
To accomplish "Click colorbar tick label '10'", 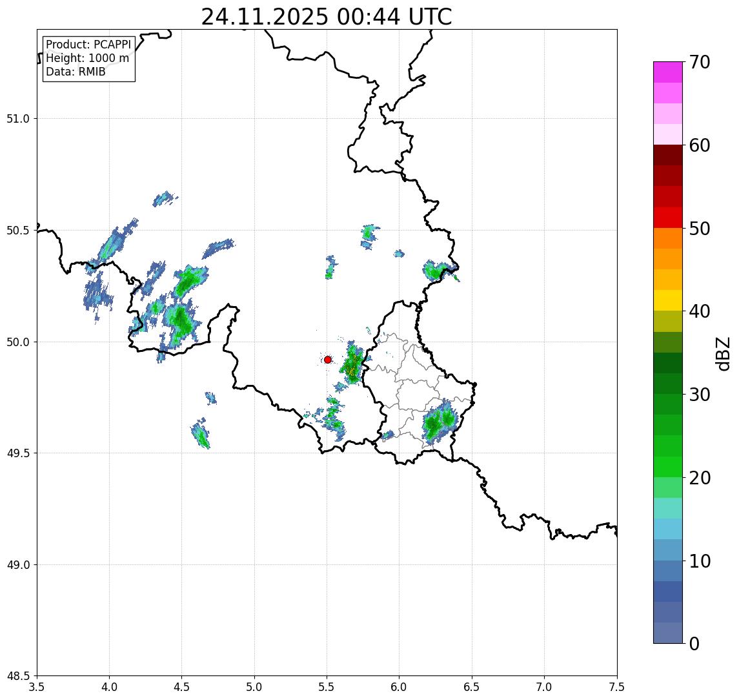I will [x=700, y=561].
